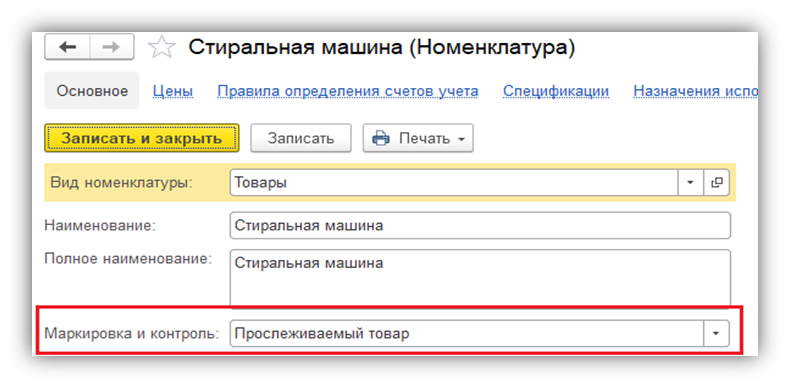Select the Наименование: label
Viewport: 790px width, 388px height.
pyautogui.click(x=101, y=225)
